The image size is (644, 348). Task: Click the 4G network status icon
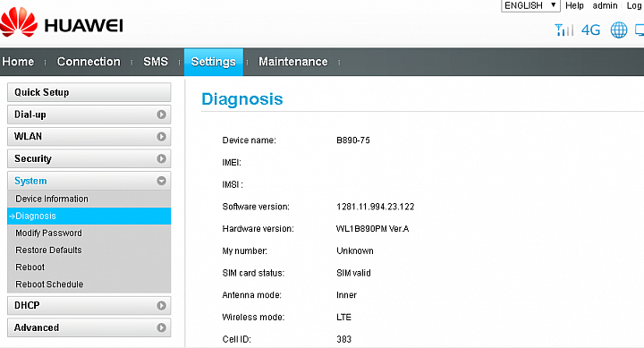590,30
